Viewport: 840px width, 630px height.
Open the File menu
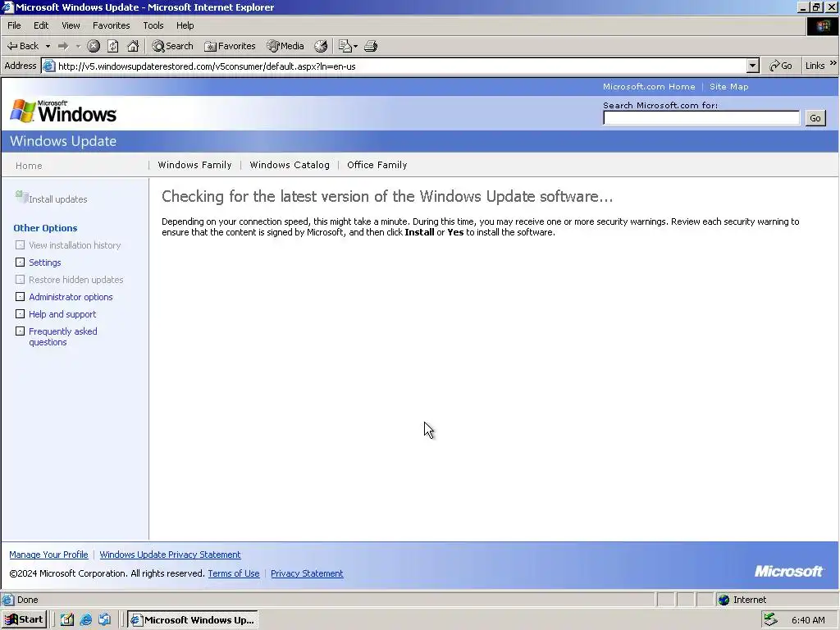[14, 25]
